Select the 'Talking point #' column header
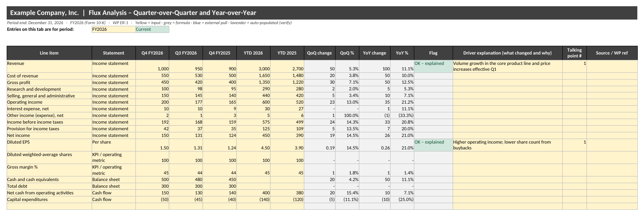644x216 pixels. tap(575, 53)
